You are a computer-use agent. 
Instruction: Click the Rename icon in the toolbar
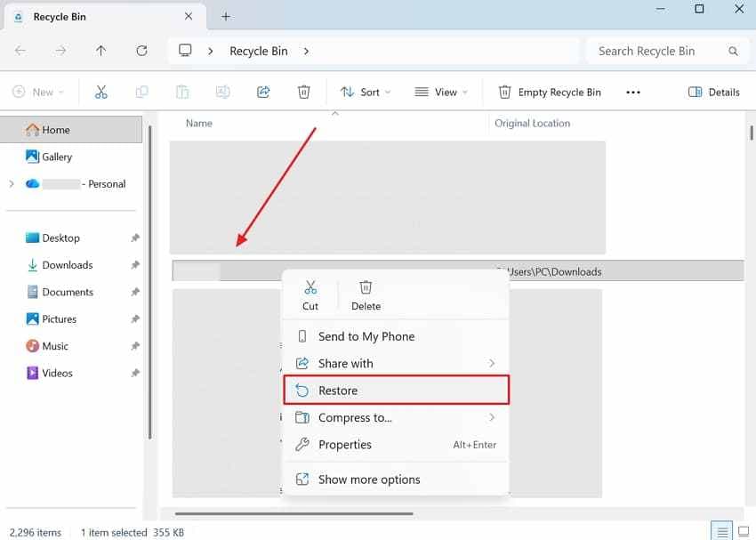[222, 92]
